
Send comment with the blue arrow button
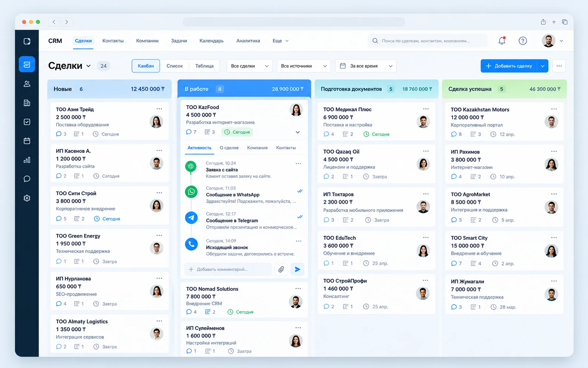coord(297,269)
